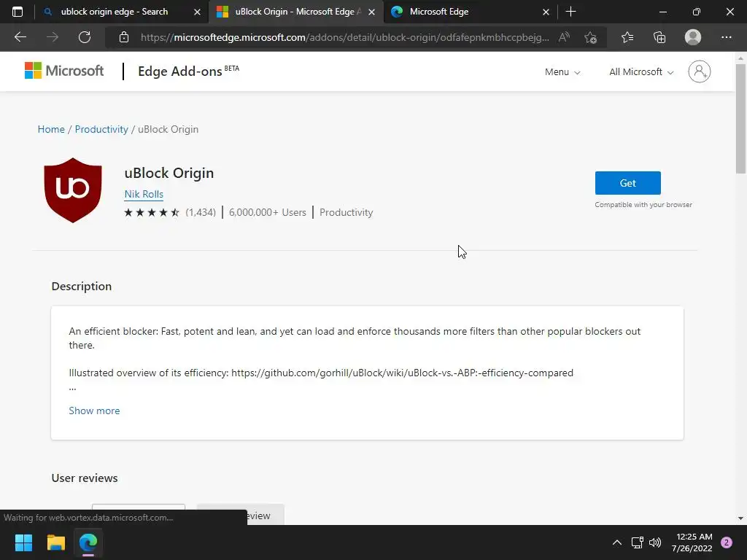Click the Microsoft logo
Viewport: 747px width, 560px height.
(x=64, y=71)
